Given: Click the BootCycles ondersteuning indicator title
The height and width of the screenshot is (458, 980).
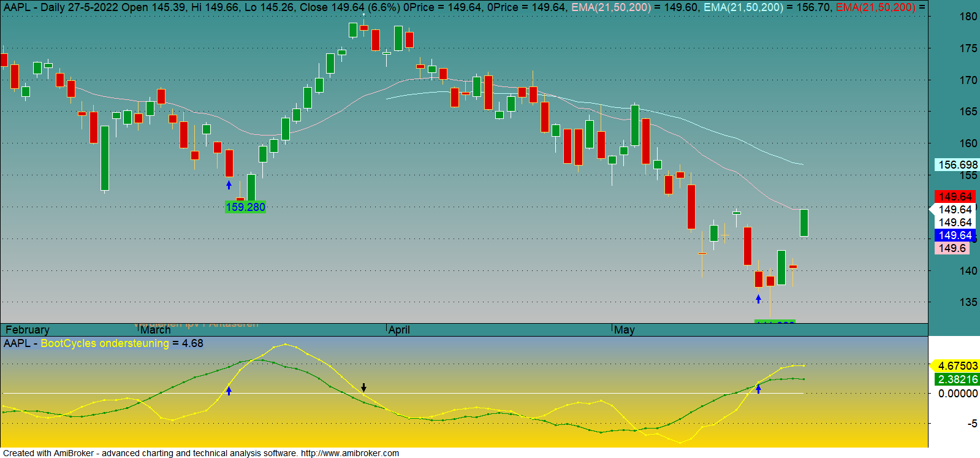Looking at the screenshot, I should click(x=105, y=343).
